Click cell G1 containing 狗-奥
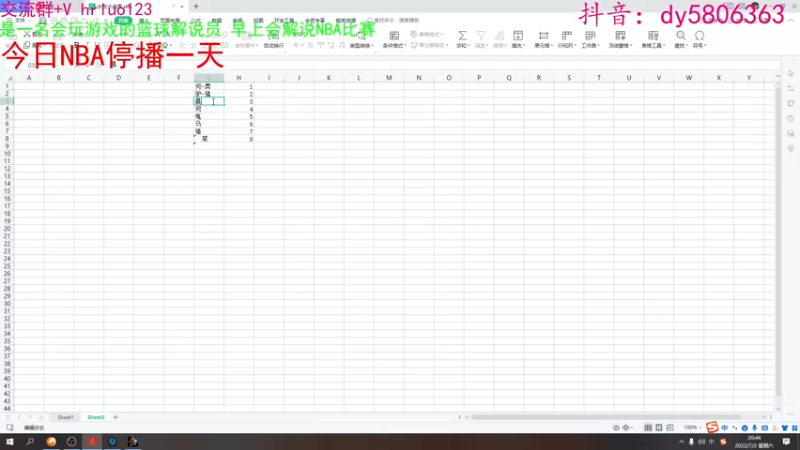This screenshot has height=450, width=800. tap(209, 86)
